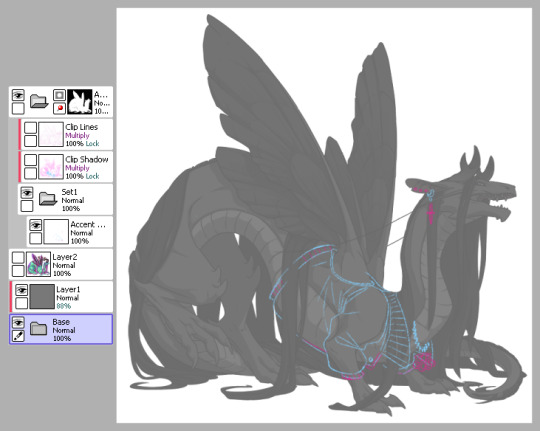Click the top folder's layer mask thumbnail
Viewport: 540px width, 431px height.
pos(80,102)
